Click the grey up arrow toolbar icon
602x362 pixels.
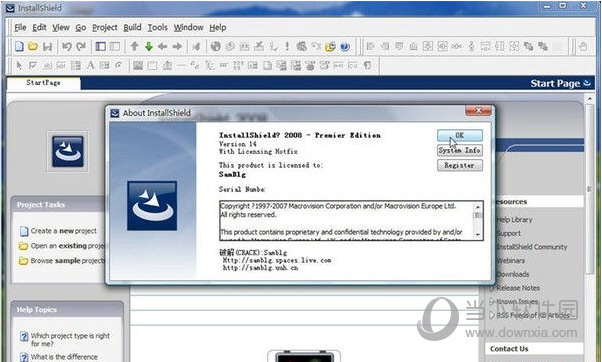click(134, 47)
